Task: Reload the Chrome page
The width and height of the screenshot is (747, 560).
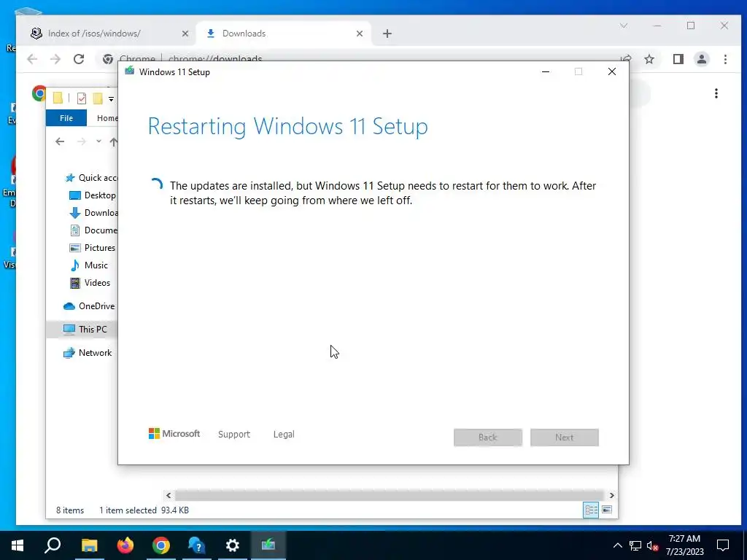Action: [x=79, y=59]
